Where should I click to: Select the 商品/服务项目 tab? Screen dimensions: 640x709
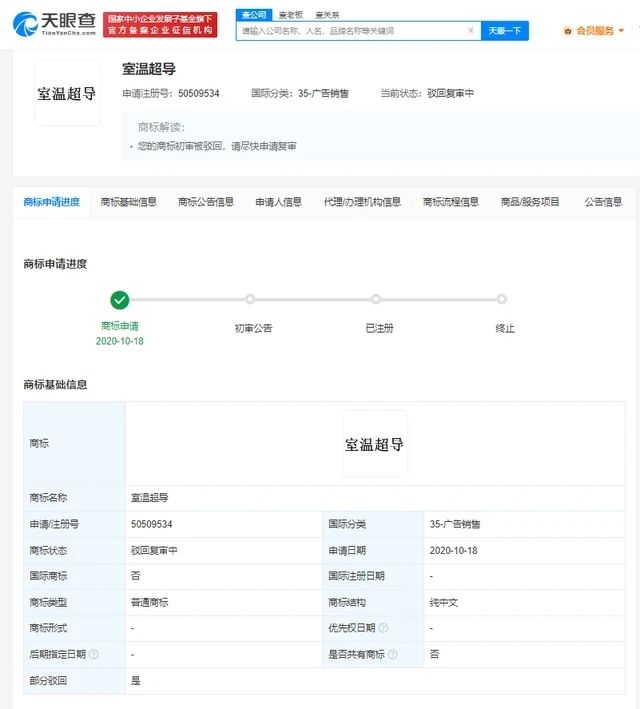[530, 202]
